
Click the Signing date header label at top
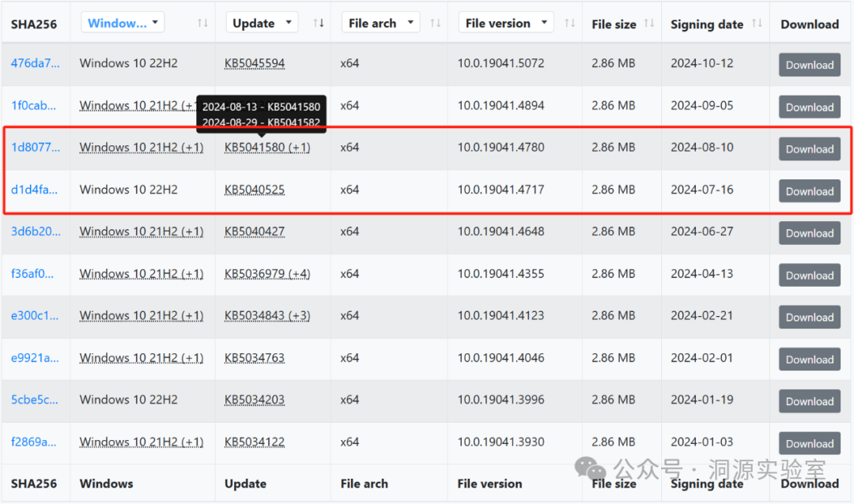point(706,24)
